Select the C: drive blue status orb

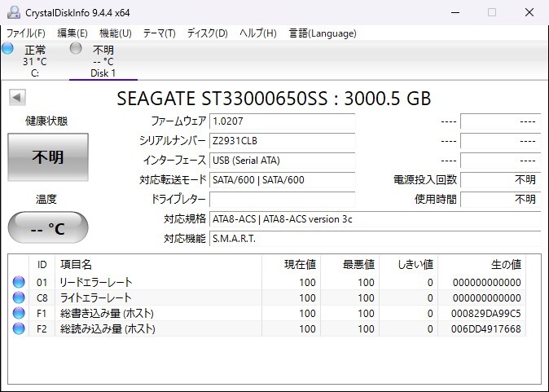(x=8, y=49)
